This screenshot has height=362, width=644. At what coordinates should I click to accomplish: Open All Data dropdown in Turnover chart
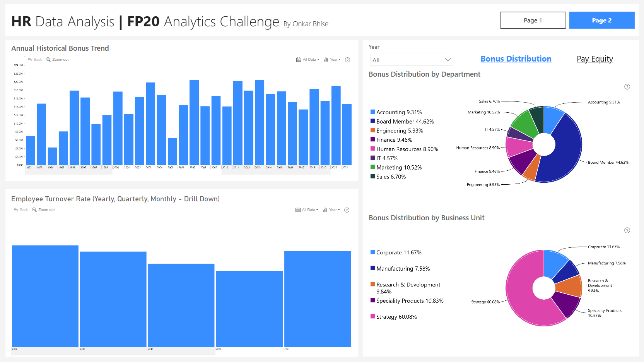click(x=307, y=210)
